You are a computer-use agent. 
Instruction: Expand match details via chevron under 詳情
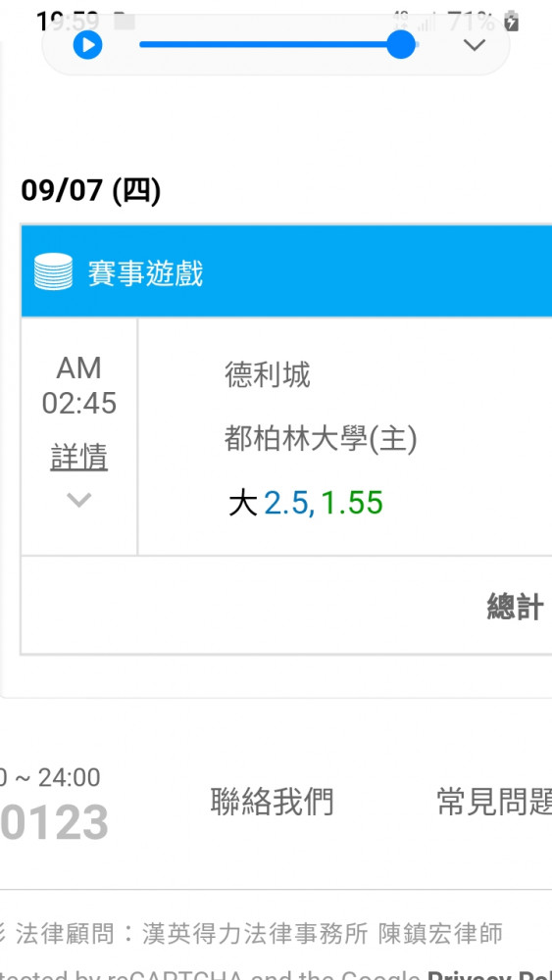coord(79,500)
